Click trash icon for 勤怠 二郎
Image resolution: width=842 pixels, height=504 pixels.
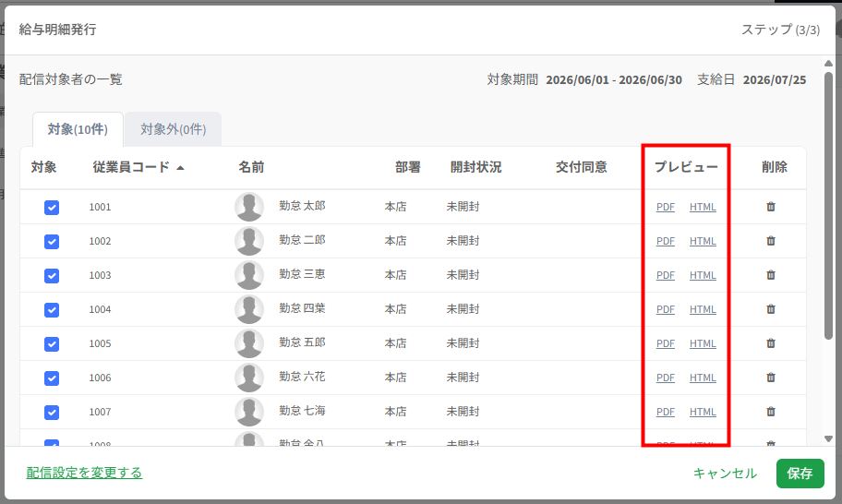click(x=771, y=241)
